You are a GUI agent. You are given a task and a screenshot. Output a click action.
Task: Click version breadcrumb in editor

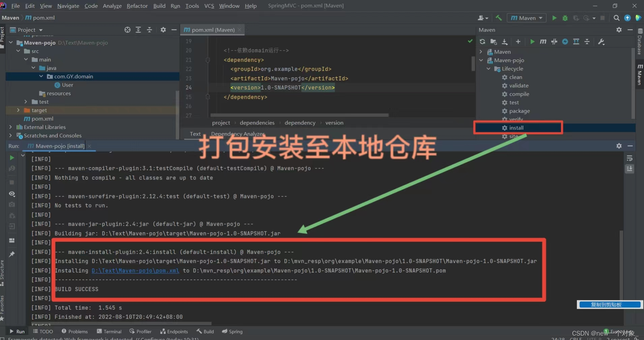334,123
